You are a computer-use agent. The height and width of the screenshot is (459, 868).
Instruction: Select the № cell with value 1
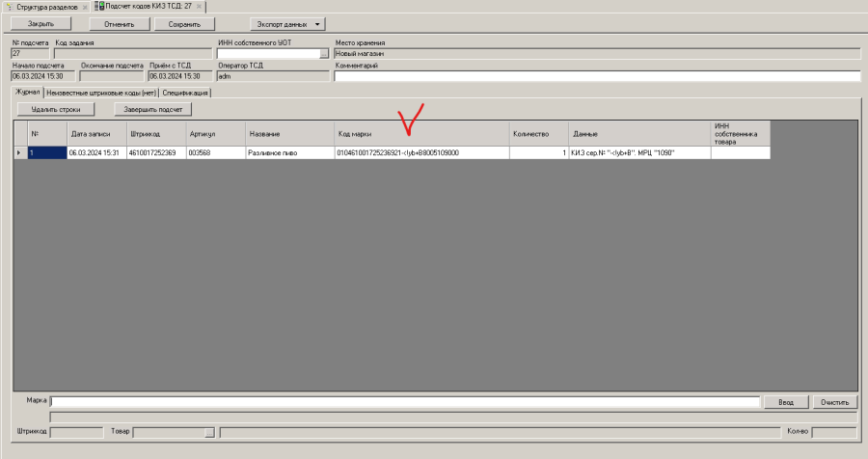point(47,152)
